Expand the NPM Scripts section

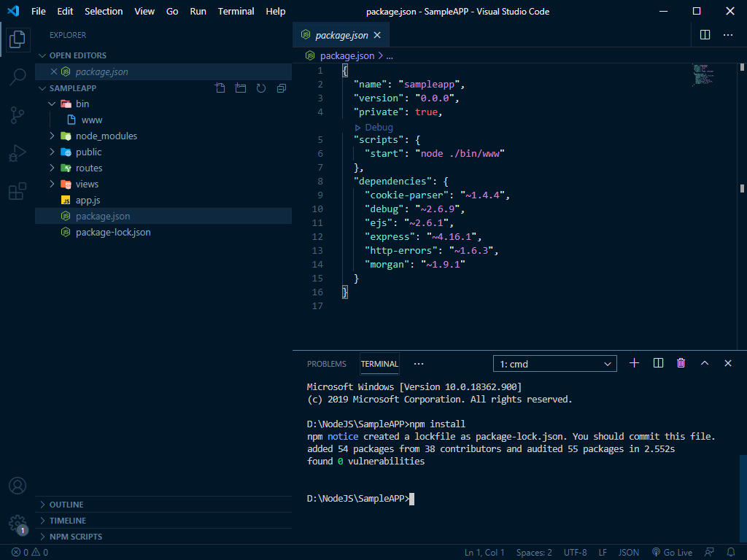[163, 537]
